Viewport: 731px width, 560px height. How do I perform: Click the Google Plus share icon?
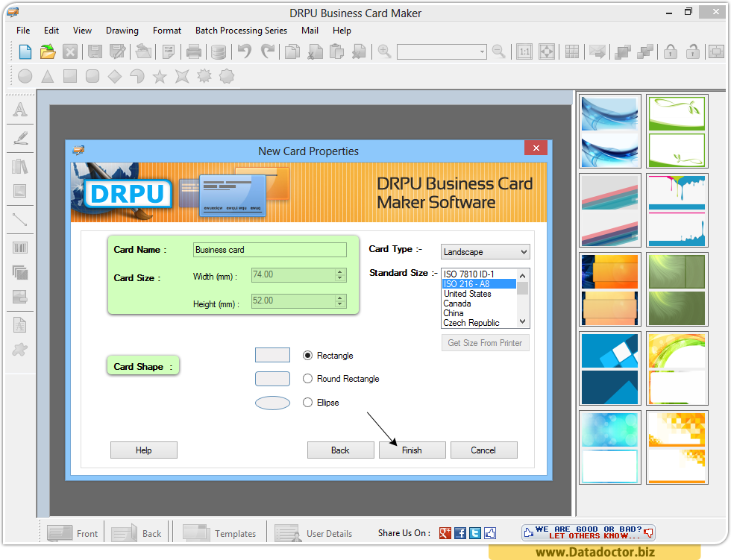coord(445,533)
